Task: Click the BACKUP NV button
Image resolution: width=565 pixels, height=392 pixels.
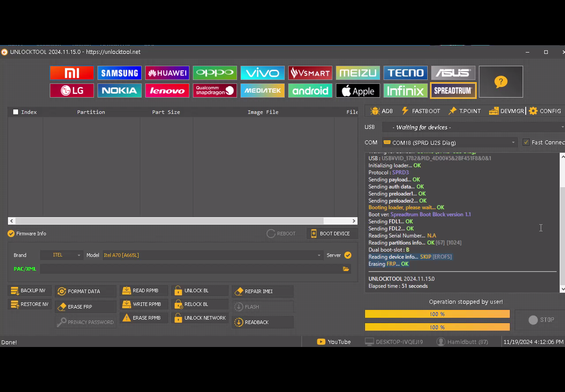Action: coord(30,291)
